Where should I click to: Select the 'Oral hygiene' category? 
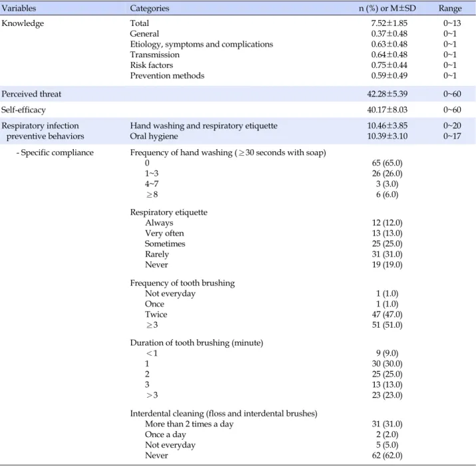154,137
